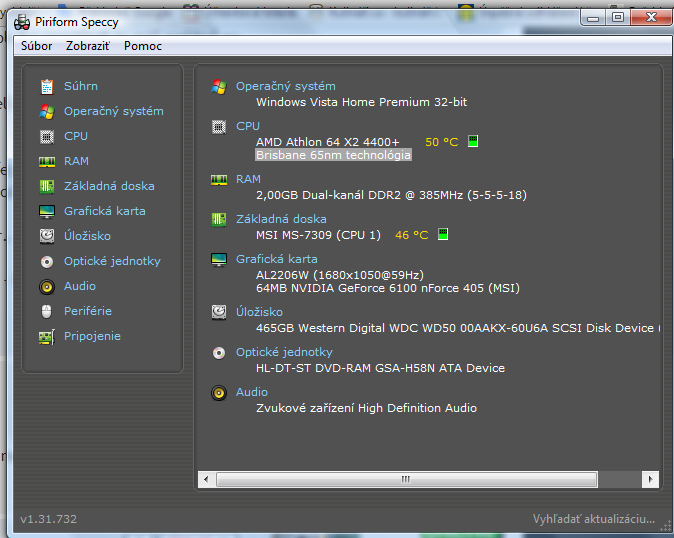
Task: Click Optické jednotky heading link in summary
Action: (284, 352)
